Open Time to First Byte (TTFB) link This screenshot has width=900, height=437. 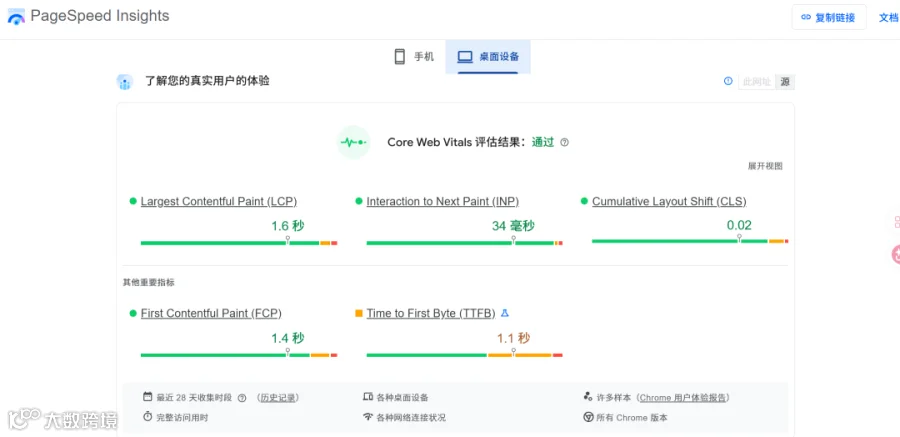point(431,314)
